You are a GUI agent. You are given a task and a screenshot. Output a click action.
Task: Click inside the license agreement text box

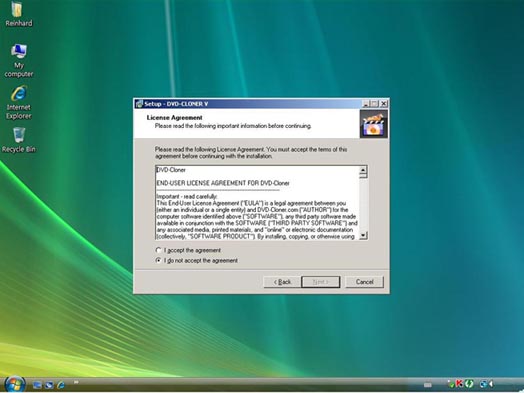(x=257, y=203)
